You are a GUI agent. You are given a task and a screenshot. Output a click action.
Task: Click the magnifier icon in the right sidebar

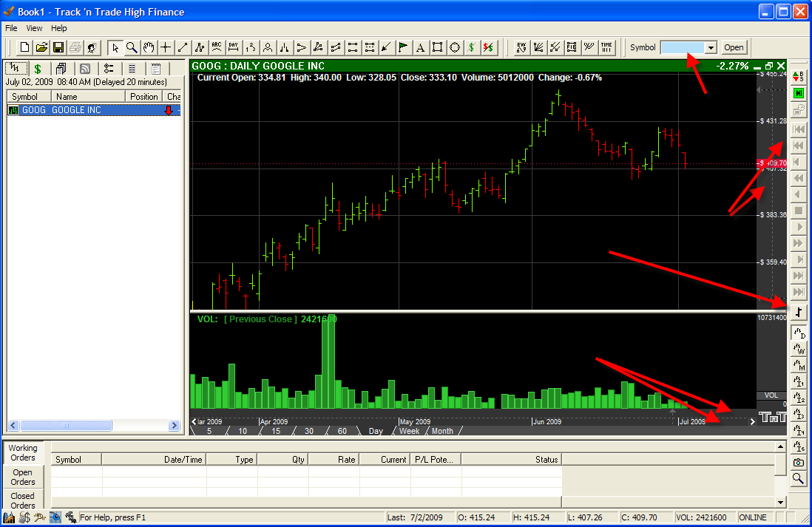799,479
